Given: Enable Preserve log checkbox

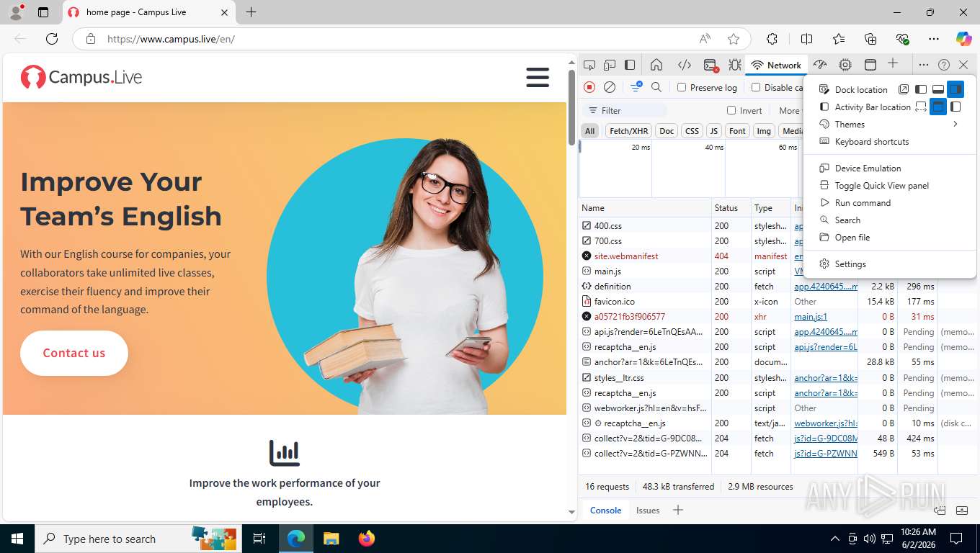Looking at the screenshot, I should tap(682, 87).
